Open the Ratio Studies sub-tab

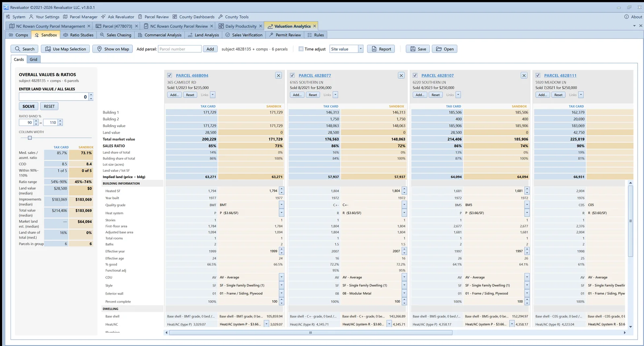78,35
